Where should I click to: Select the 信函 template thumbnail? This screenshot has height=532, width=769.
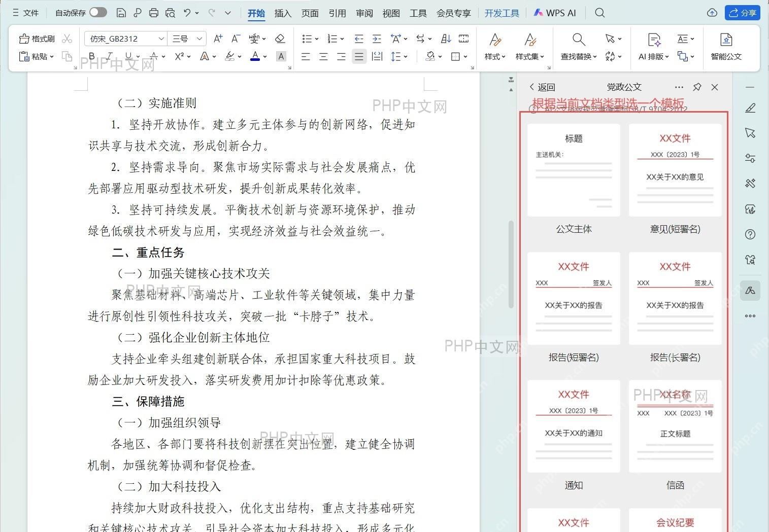click(x=675, y=427)
